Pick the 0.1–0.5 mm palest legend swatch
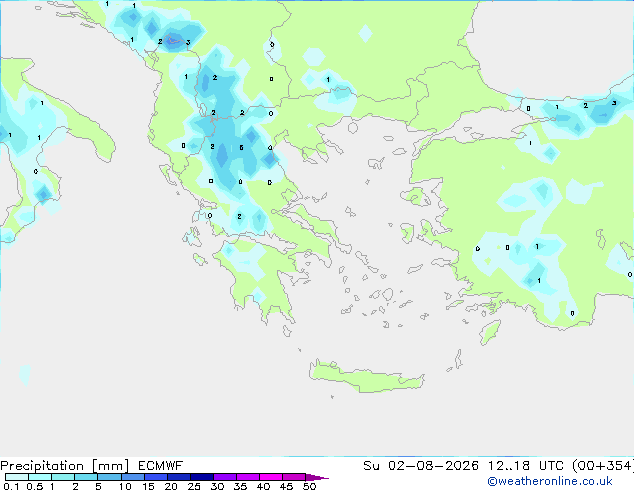This screenshot has height=490, width=634. point(17,477)
